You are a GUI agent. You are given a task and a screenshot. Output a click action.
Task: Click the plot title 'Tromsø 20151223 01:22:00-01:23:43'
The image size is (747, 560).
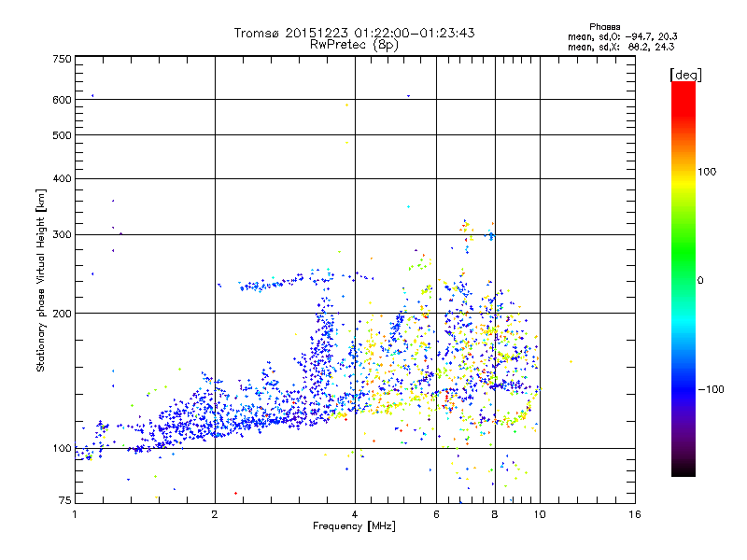354,33
